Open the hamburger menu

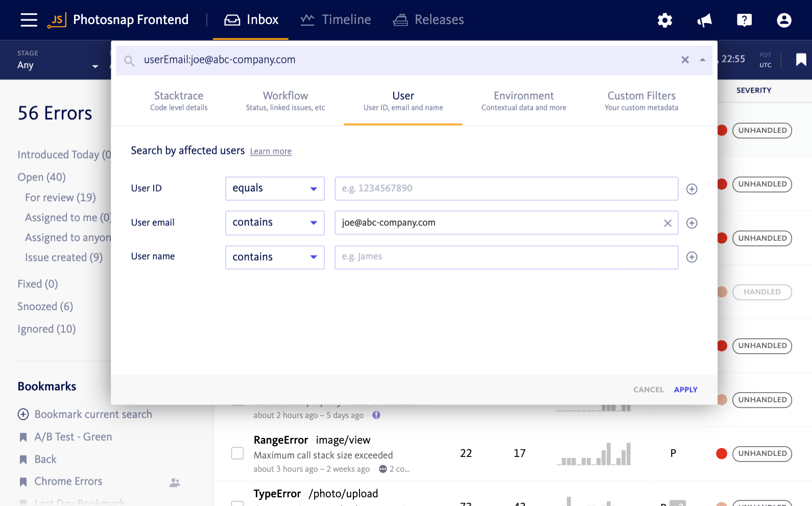(x=29, y=20)
